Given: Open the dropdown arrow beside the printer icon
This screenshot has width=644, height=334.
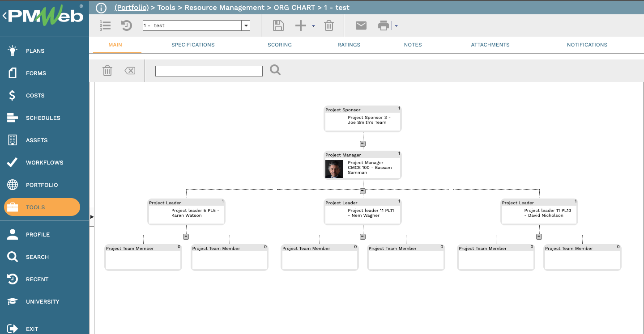Looking at the screenshot, I should pyautogui.click(x=396, y=26).
